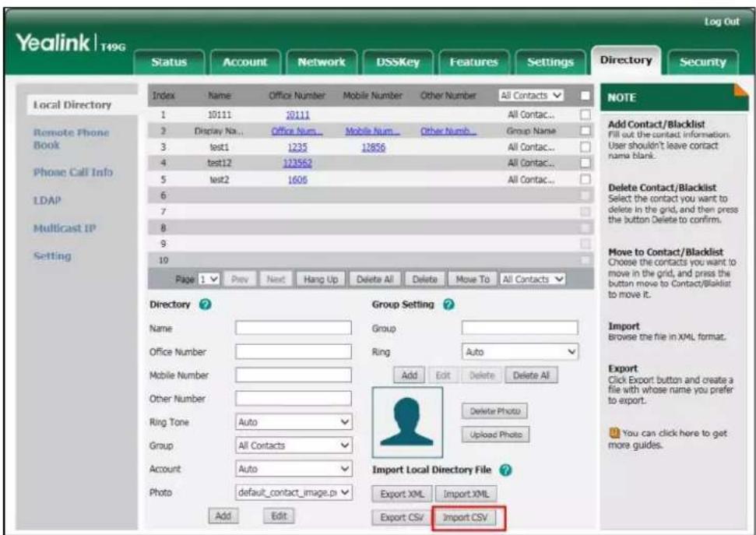Open LDAP in the sidebar

point(47,200)
